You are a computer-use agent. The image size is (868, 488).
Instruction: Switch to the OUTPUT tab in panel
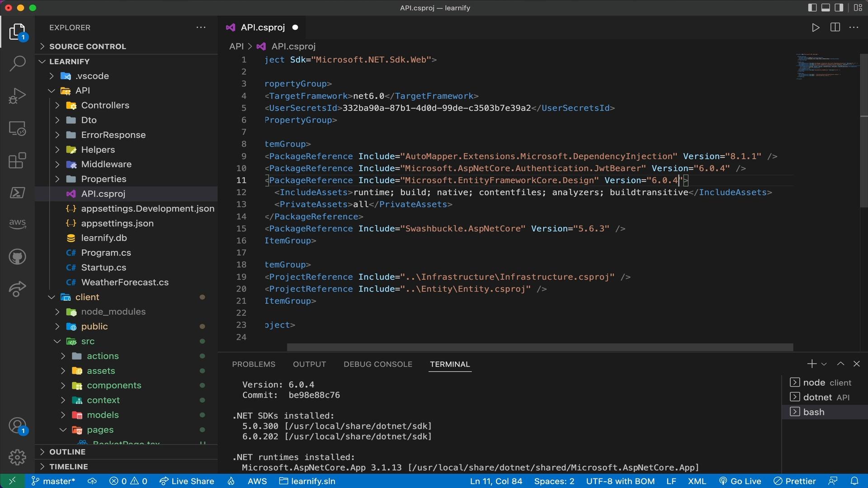click(309, 363)
